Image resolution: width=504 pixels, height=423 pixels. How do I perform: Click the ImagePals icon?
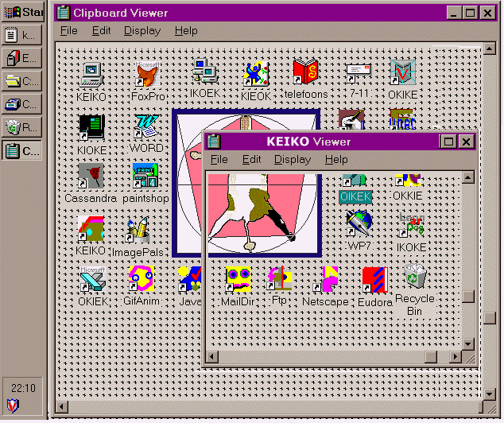click(x=137, y=230)
